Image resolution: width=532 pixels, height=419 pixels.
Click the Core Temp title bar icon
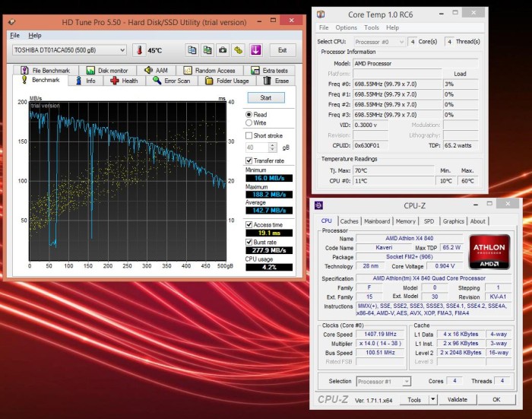click(321, 14)
